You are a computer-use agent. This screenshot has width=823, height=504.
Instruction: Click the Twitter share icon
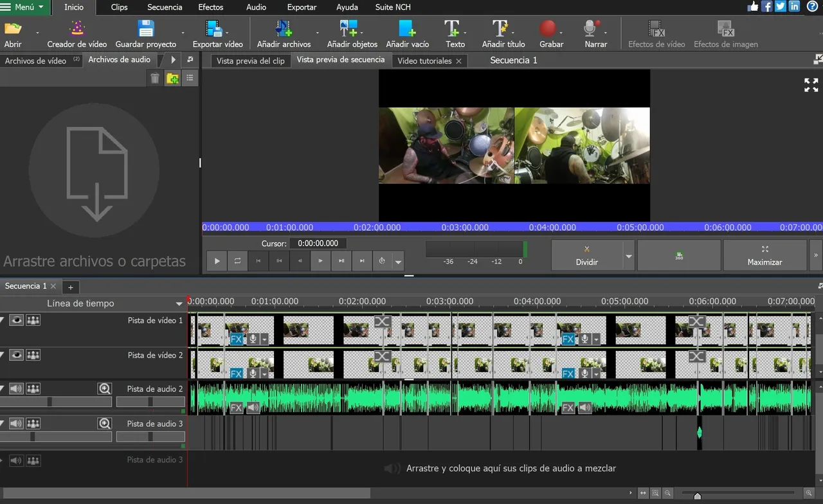pyautogui.click(x=781, y=6)
